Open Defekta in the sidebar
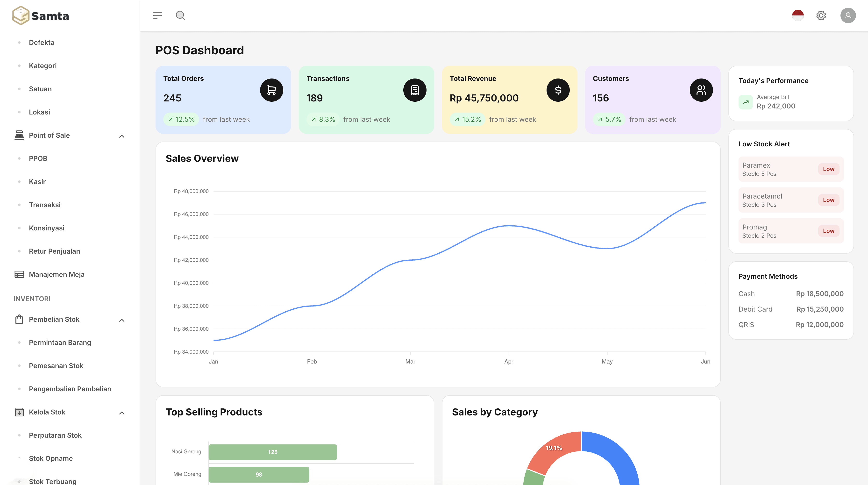868x485 pixels. 42,43
